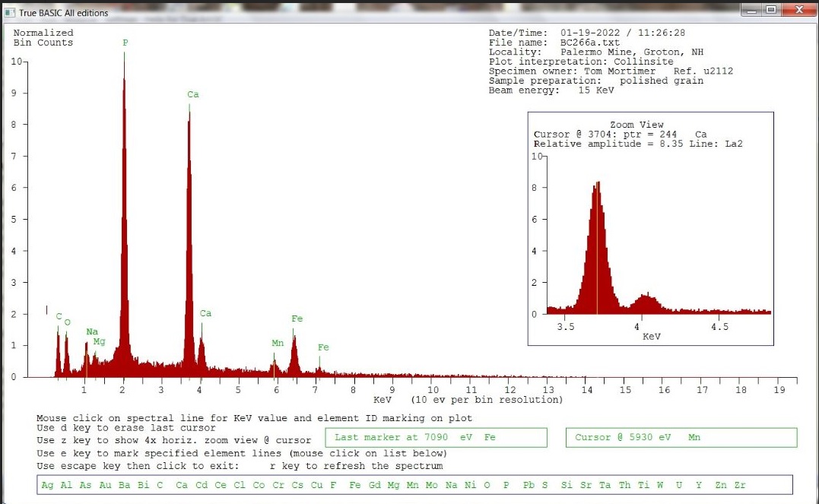819x504 pixels.
Task: Pick Cd in the bottom element list
Action: (x=201, y=485)
